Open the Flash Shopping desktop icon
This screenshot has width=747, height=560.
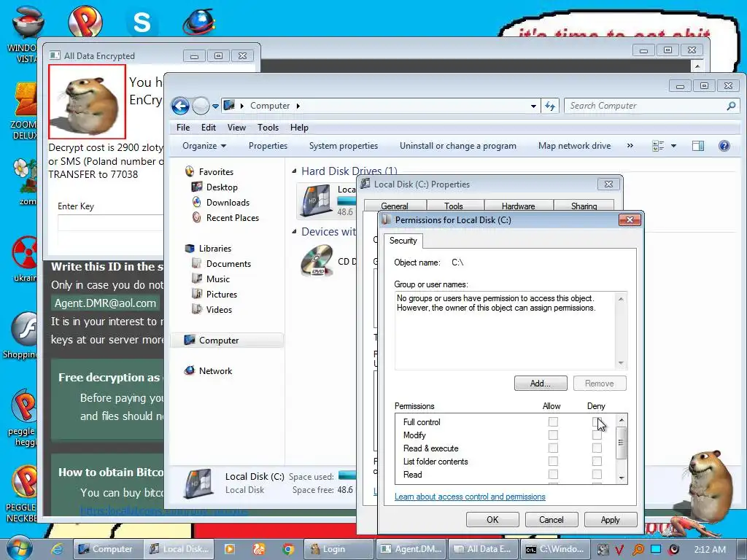[x=25, y=329]
